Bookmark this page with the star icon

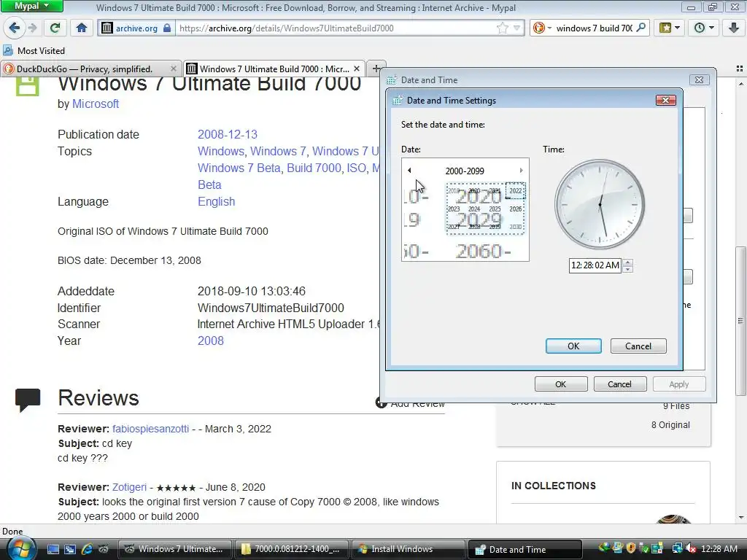[x=502, y=28]
